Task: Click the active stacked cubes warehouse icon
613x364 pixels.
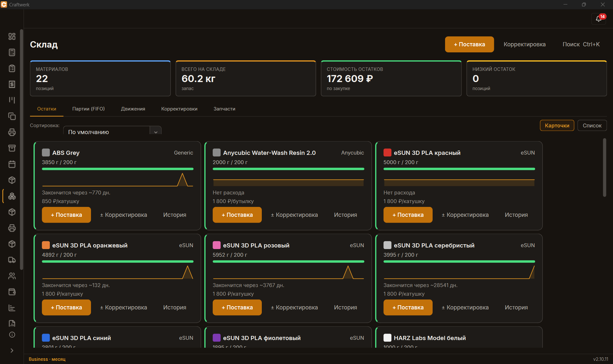Action: [12, 196]
